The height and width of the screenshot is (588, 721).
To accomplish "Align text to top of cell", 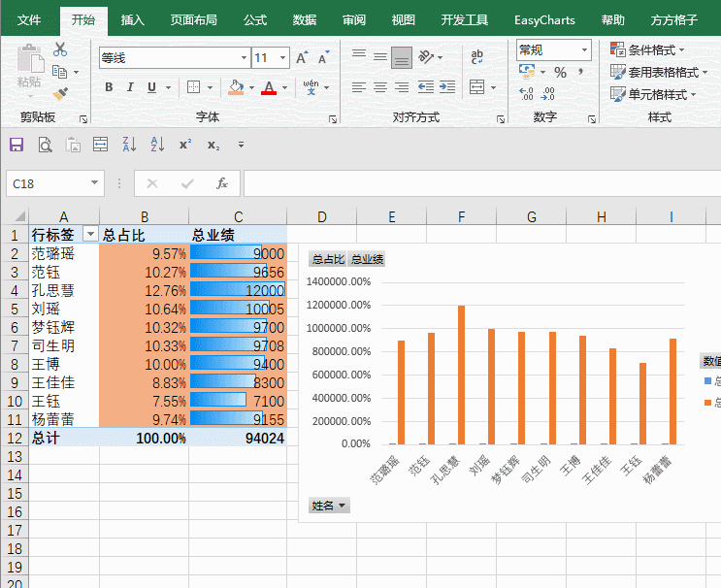I will pyautogui.click(x=359, y=55).
